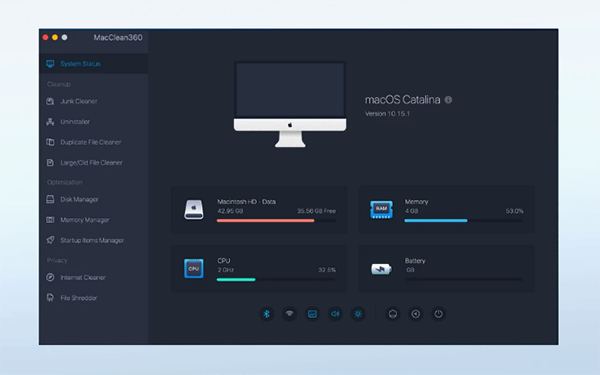Toggle the sound speaker icon
Image resolution: width=600 pixels, height=375 pixels.
pyautogui.click(x=335, y=314)
